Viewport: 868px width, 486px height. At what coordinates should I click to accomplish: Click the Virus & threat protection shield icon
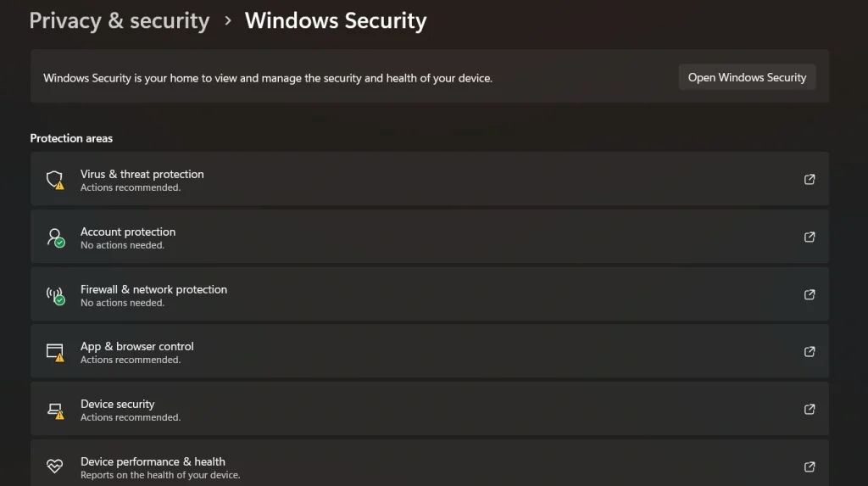tap(55, 180)
